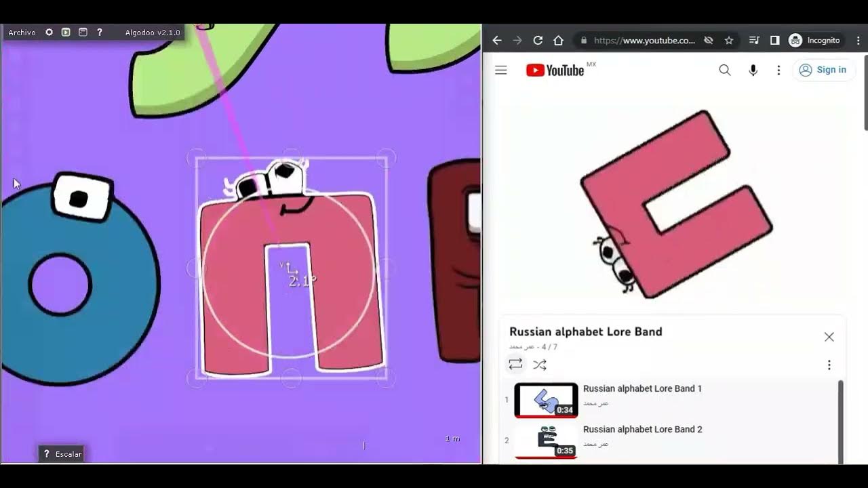Grab the bottom-right scale handle of the selection
868x488 pixels.
(386, 378)
